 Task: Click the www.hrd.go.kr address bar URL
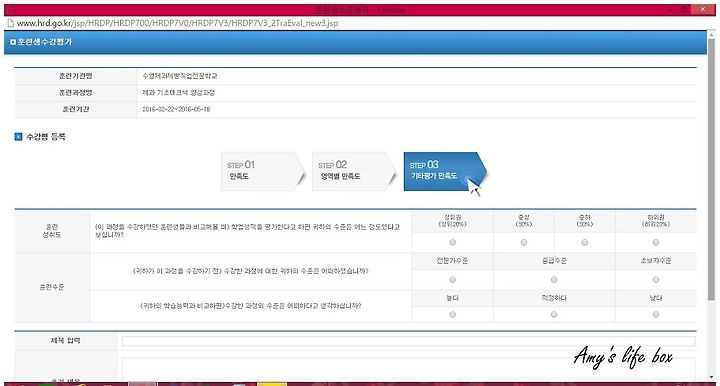tap(177, 23)
